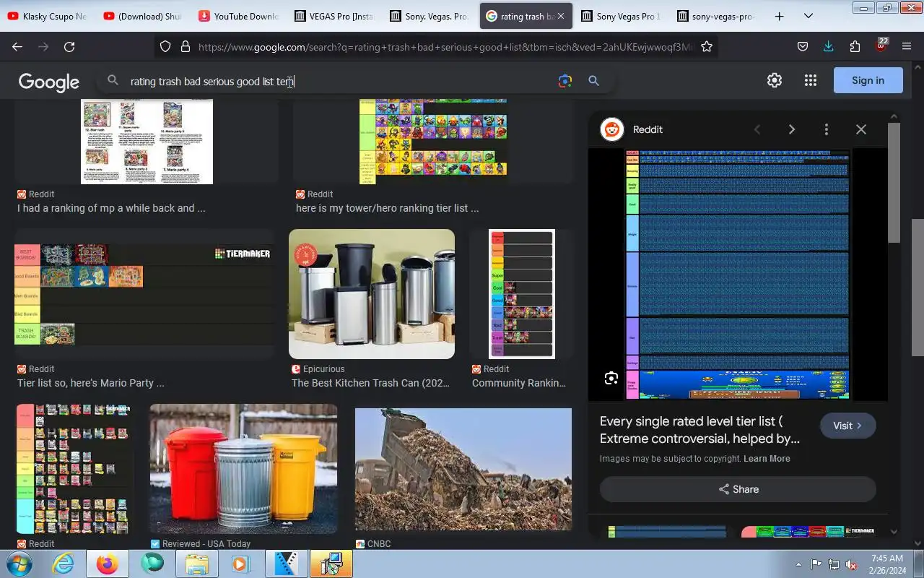924x578 pixels.
Task: Click the muted volume icon in system tray
Action: point(851,564)
